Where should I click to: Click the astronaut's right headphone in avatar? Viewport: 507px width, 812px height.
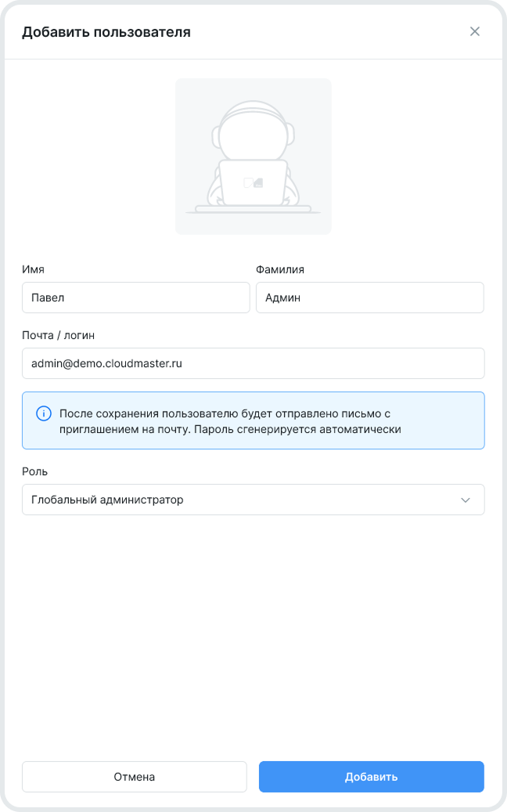(292, 134)
